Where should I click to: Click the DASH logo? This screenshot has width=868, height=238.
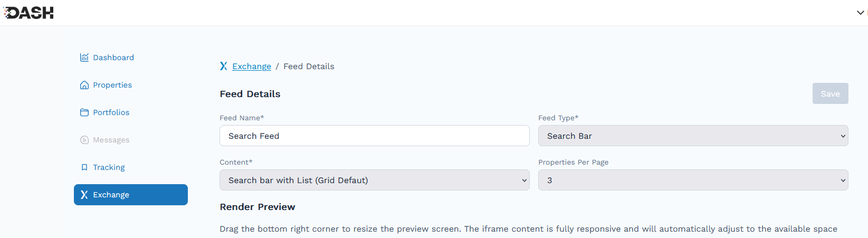pos(28,13)
